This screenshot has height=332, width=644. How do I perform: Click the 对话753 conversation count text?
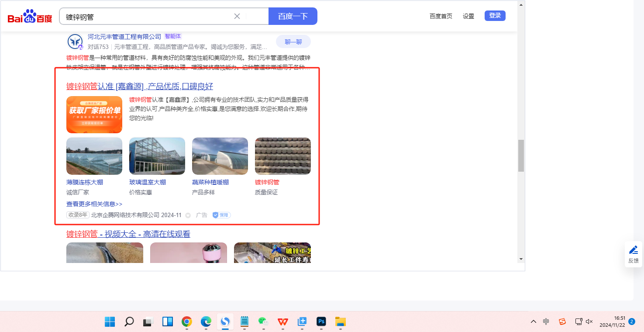point(98,47)
